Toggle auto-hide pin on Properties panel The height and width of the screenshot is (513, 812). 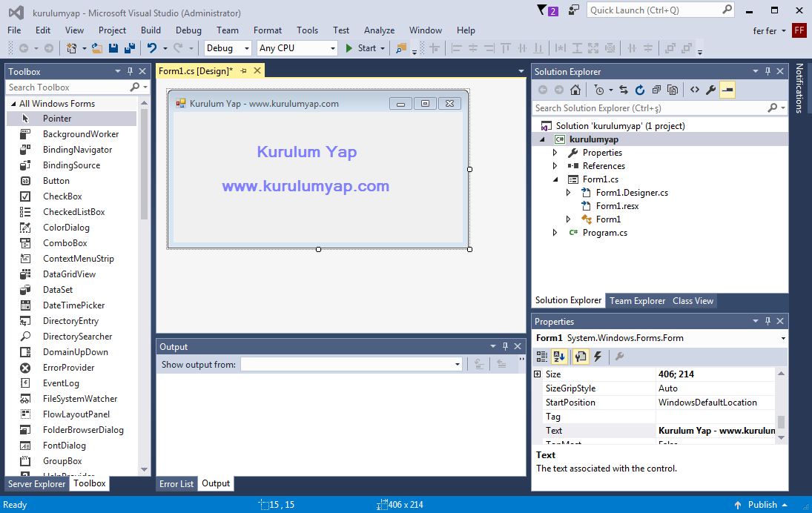pyautogui.click(x=768, y=321)
